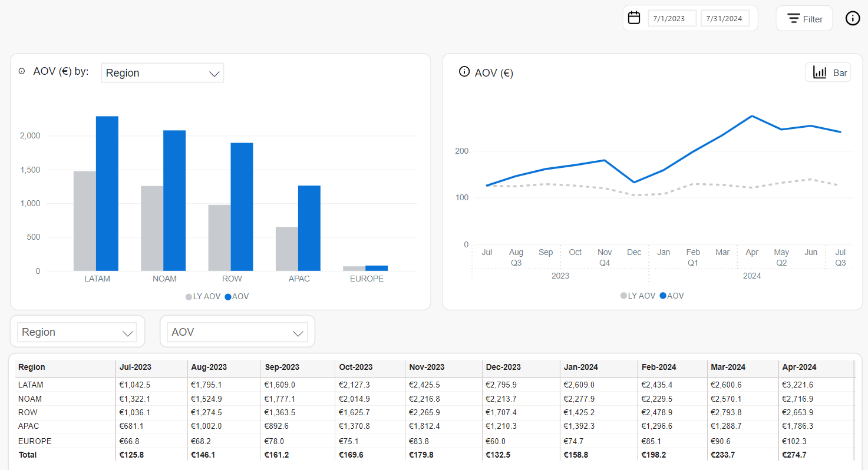Click the Dec label on line chart axis
This screenshot has width=868, height=470.
(634, 252)
